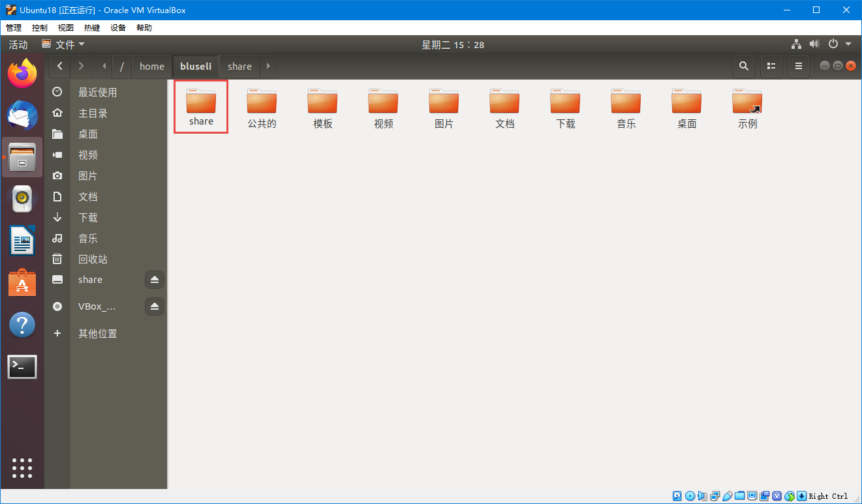862x504 pixels.
Task: Open the 控制 menu in VirtualBox
Action: point(40,28)
